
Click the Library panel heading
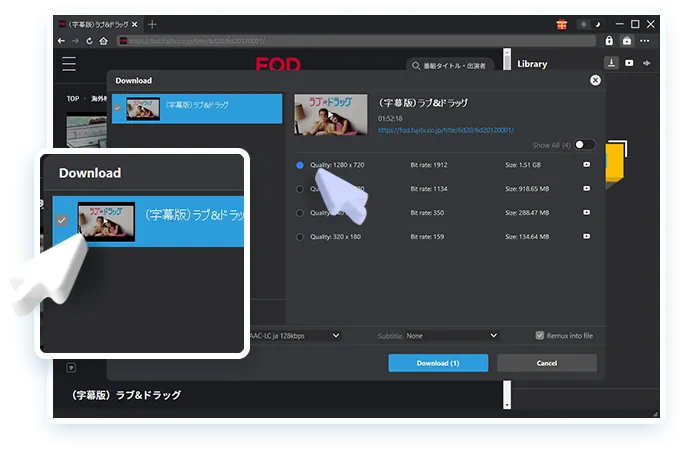tap(532, 64)
